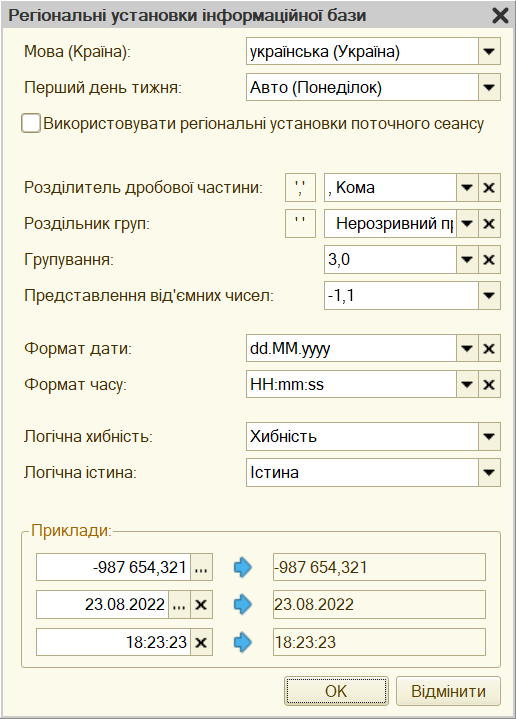Edit the 23.08.2022 date example input
516x719 pixels.
103,605
